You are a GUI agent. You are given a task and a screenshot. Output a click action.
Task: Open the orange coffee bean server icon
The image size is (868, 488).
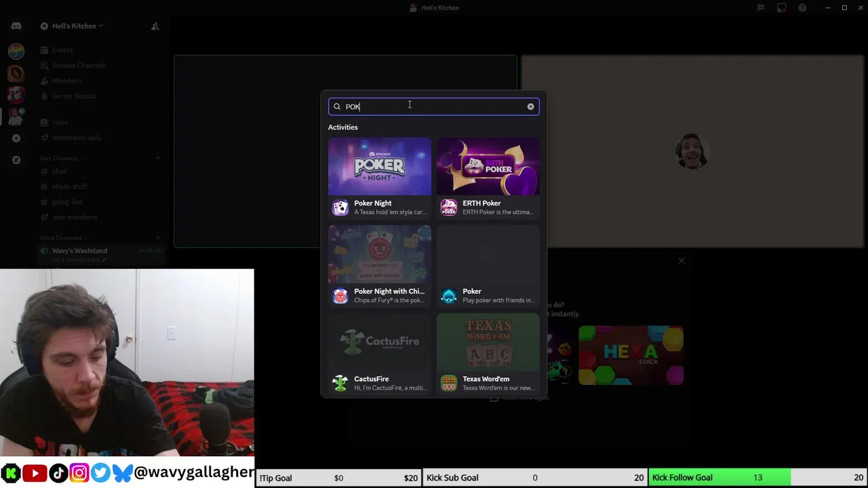[16, 73]
